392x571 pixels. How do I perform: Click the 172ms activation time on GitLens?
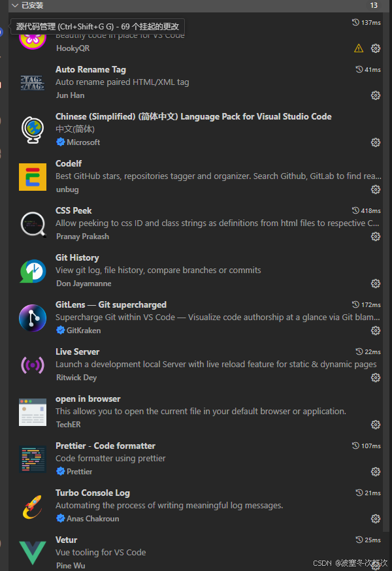(x=367, y=304)
